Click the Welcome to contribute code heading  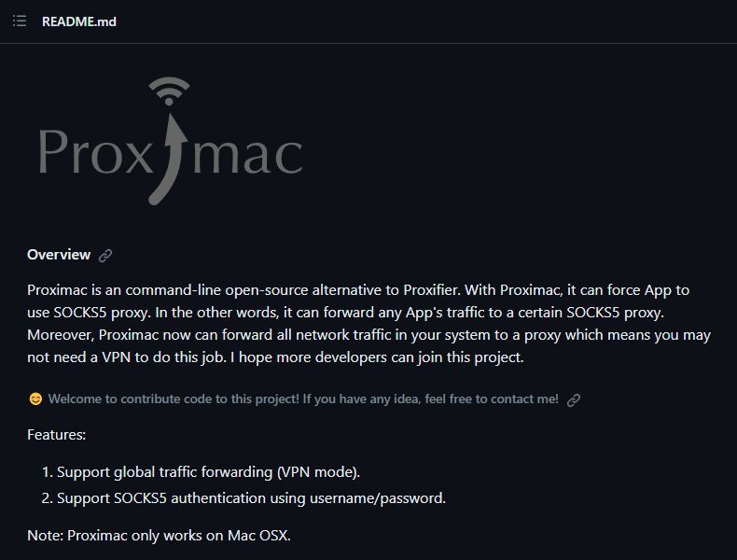click(x=303, y=399)
